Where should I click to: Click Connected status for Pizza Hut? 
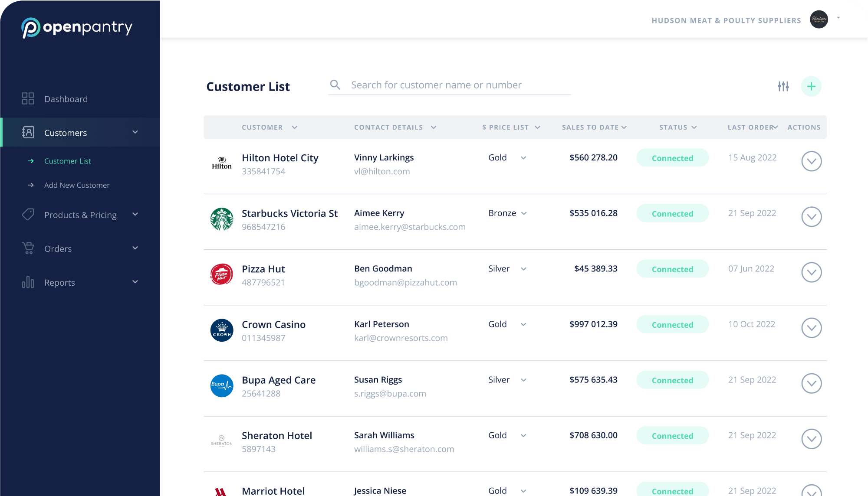click(672, 269)
